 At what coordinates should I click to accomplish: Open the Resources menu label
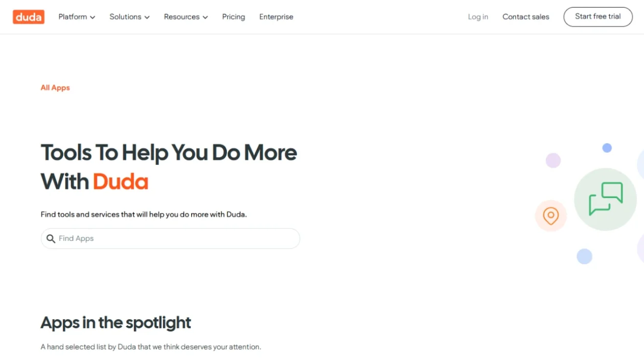tap(181, 17)
